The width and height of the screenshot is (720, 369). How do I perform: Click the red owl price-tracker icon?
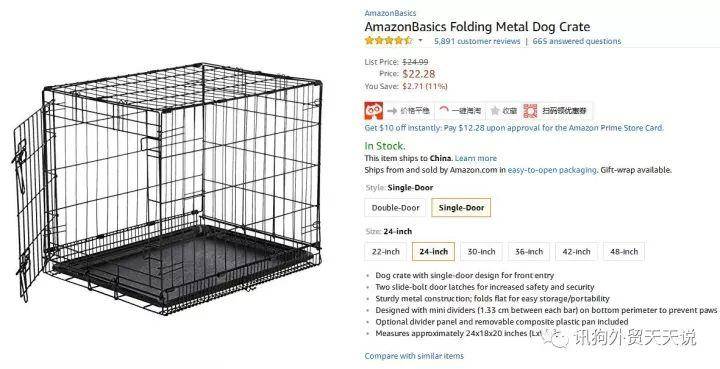[374, 111]
